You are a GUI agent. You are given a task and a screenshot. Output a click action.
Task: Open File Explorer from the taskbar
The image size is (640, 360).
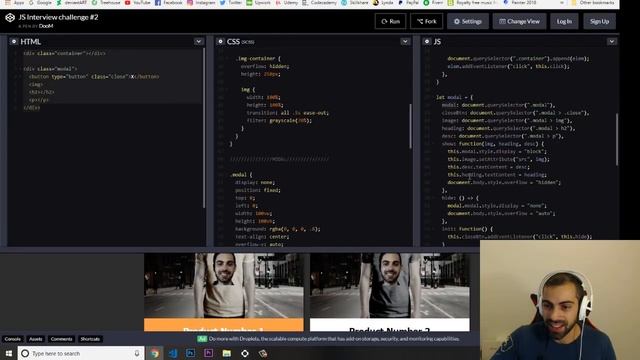coord(227,353)
